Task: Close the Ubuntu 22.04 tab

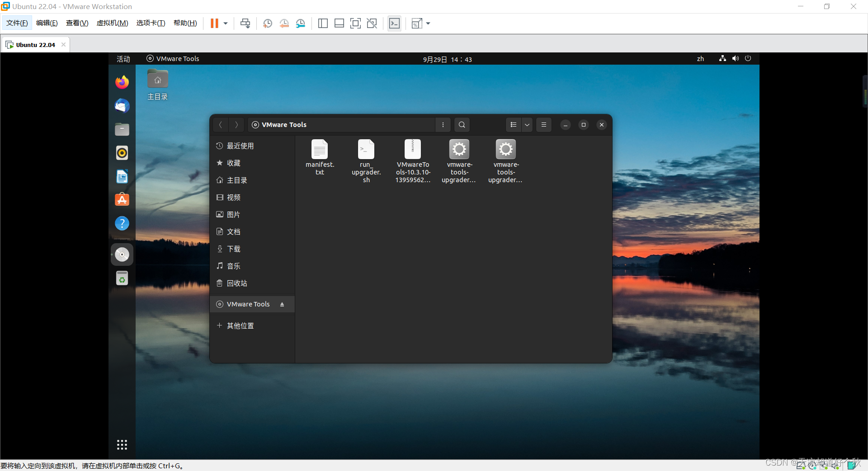Action: 63,44
